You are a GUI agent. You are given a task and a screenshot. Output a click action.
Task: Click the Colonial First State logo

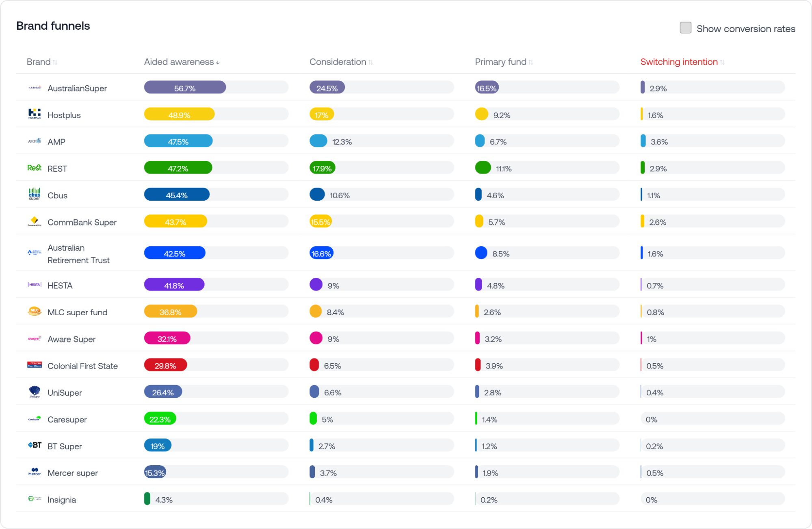(35, 365)
